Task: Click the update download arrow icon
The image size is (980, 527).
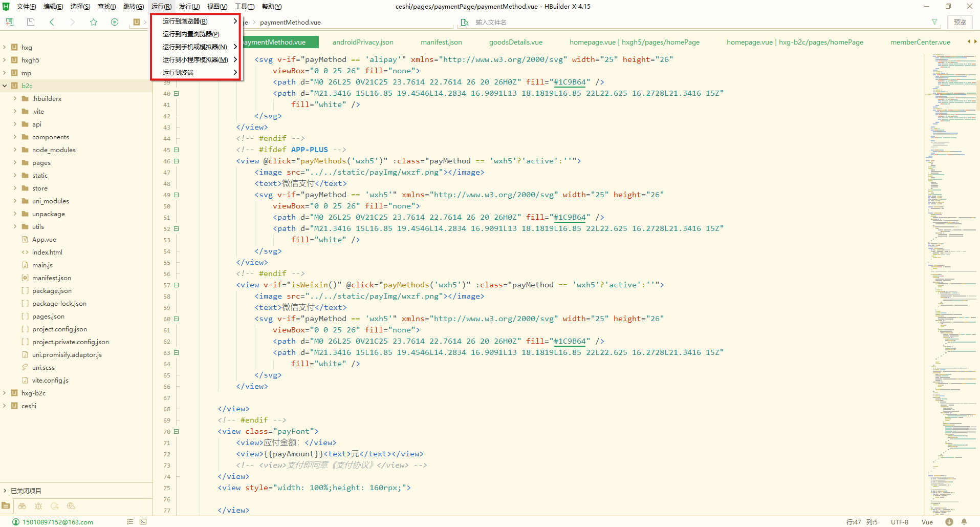Action: click(x=949, y=522)
